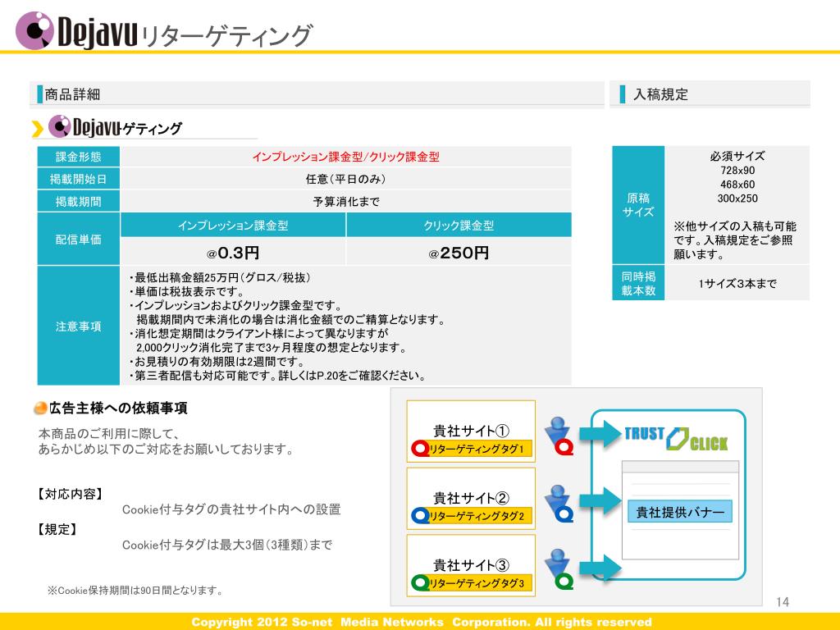Click the teal arrow next to 貴社サイト③ user
840x630 pixels.
600,568
